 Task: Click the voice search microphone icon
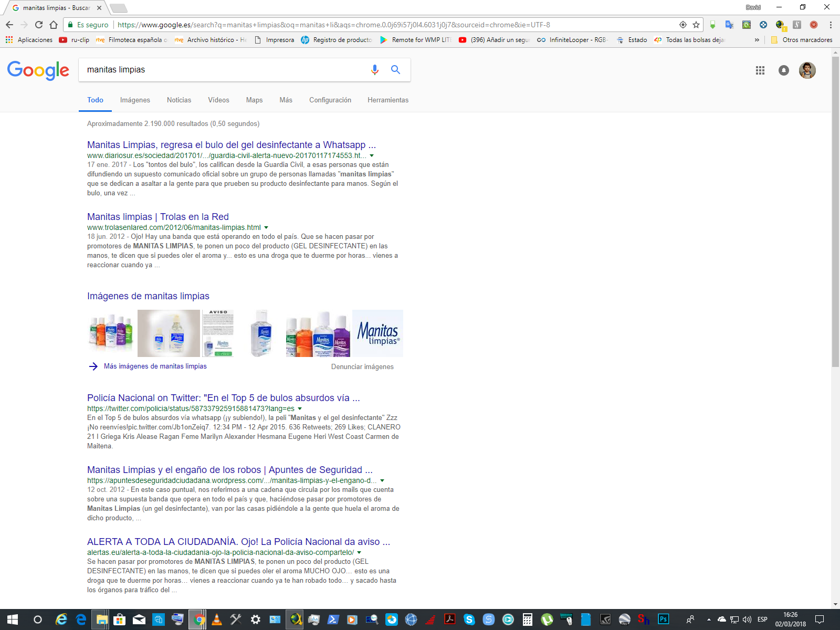point(374,70)
